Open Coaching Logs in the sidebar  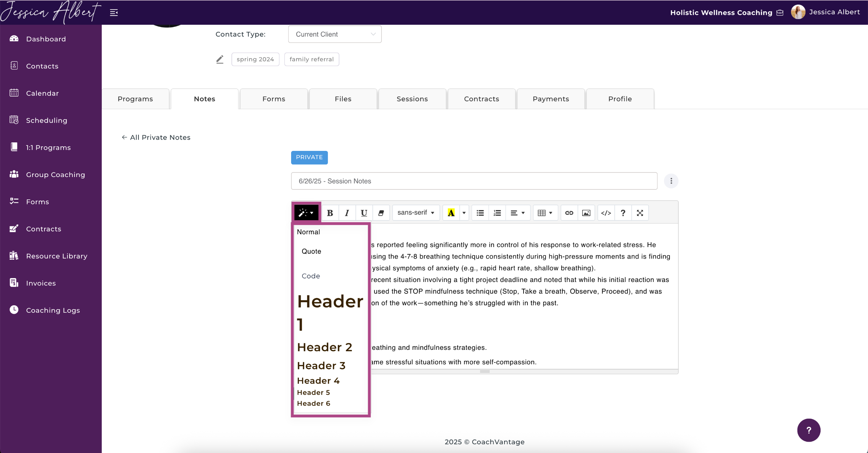click(x=53, y=310)
